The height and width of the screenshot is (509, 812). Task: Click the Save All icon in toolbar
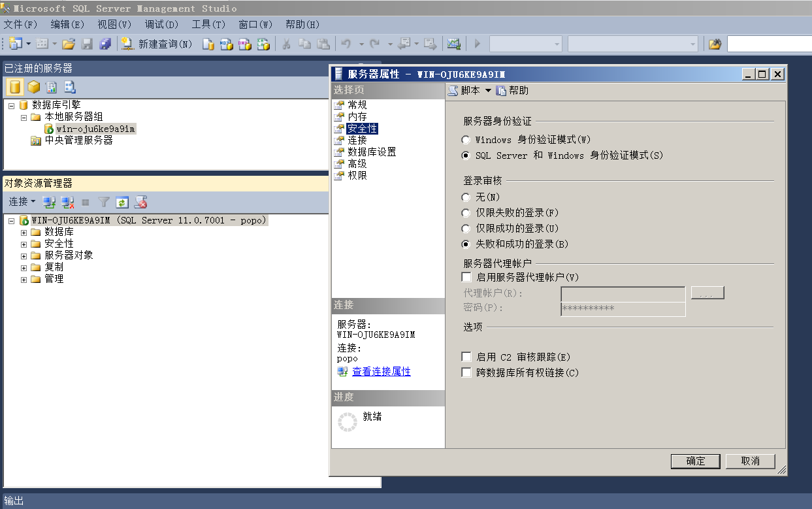(x=105, y=44)
